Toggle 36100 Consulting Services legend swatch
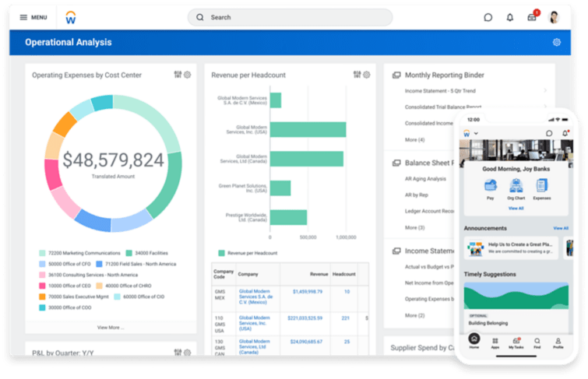Screen dimensions: 588x379 click(42, 275)
